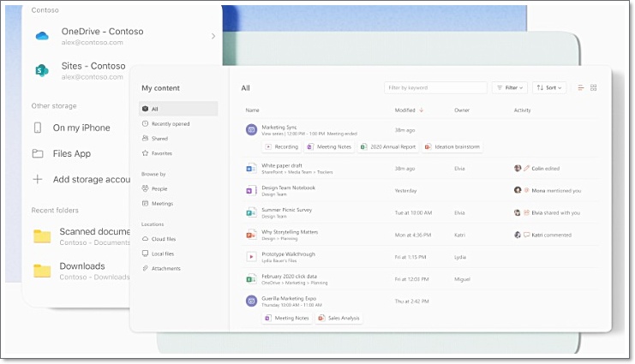Click owner Katri in Storytelling row
The height and width of the screenshot is (364, 635).
pos(459,235)
